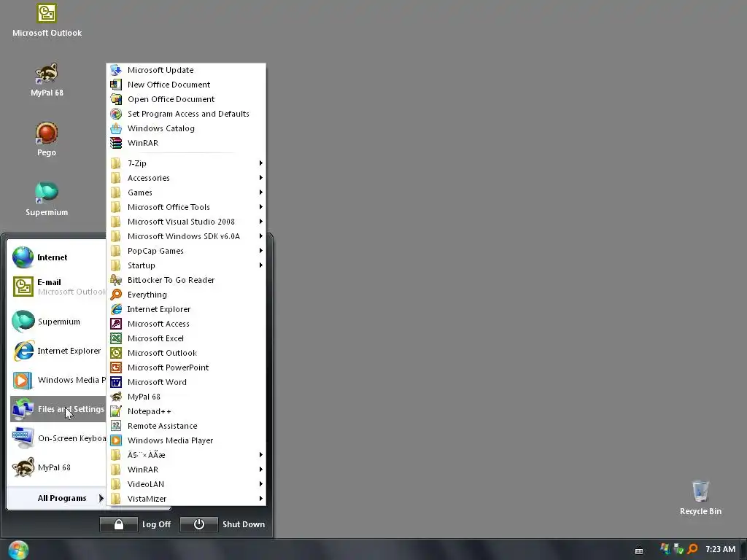
Task: Launch Microsoft Access
Action: pos(186,324)
